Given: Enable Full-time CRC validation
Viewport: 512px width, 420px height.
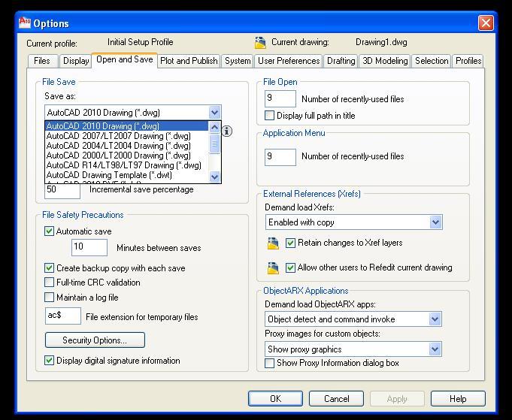Looking at the screenshot, I should coord(49,282).
